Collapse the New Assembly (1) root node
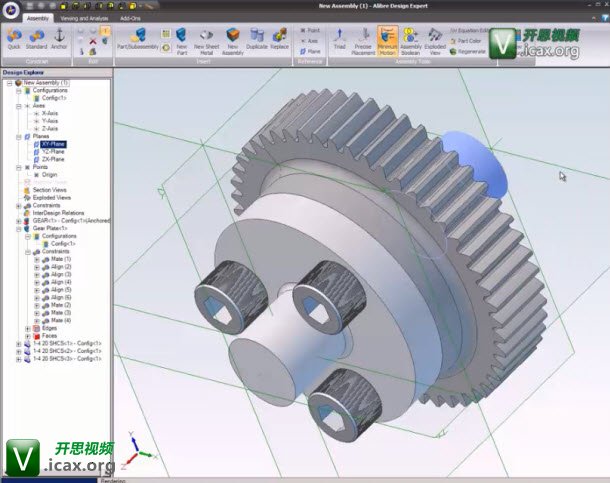 tap(10, 83)
